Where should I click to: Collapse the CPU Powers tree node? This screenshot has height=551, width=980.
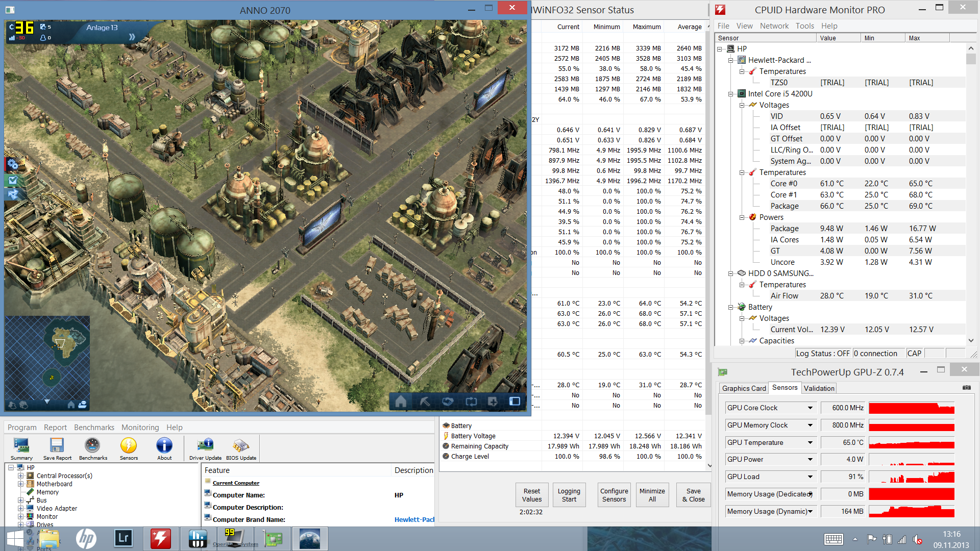tap(742, 217)
